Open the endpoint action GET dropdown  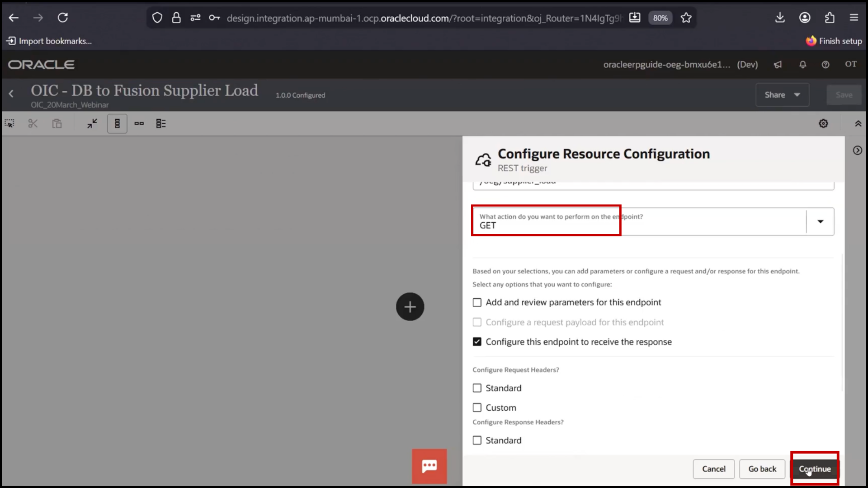(x=653, y=221)
